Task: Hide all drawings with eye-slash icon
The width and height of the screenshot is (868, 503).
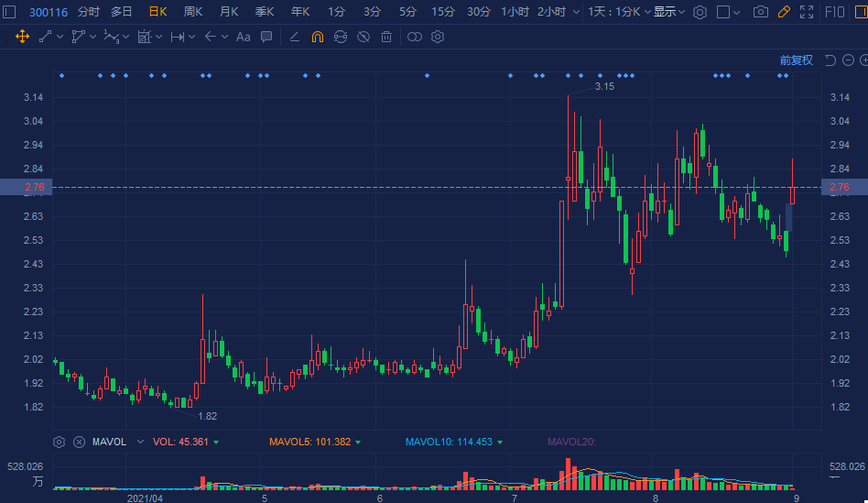Action: [363, 37]
